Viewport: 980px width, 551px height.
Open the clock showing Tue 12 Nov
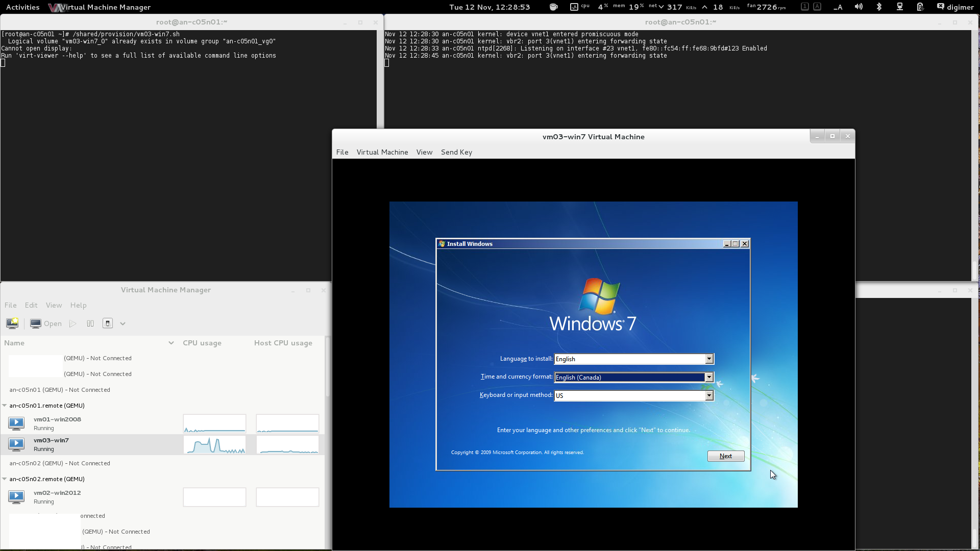tap(489, 7)
